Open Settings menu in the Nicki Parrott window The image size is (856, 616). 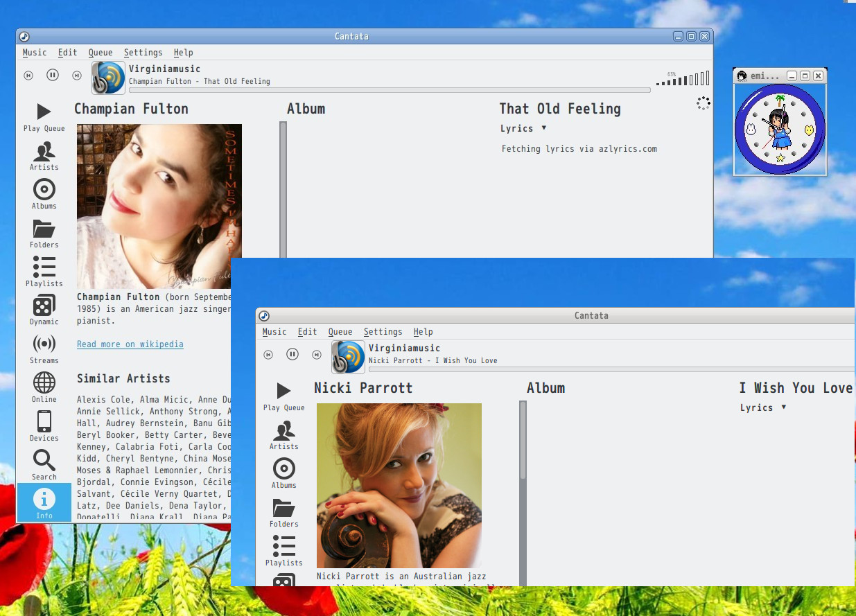[383, 332]
